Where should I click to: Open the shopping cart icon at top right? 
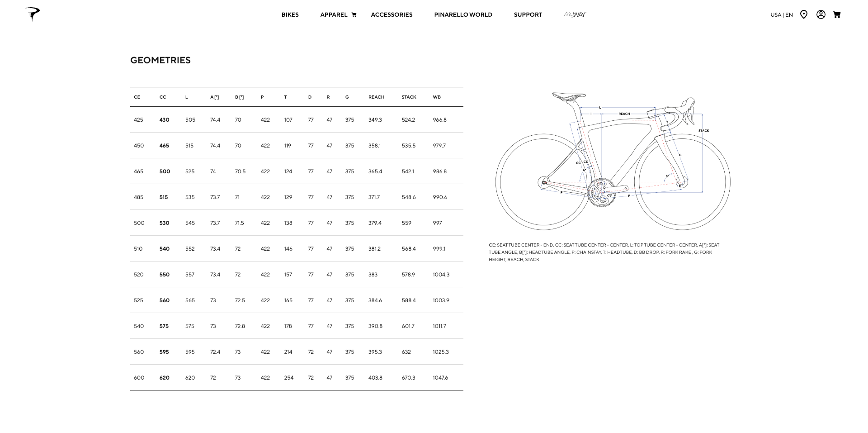point(836,14)
